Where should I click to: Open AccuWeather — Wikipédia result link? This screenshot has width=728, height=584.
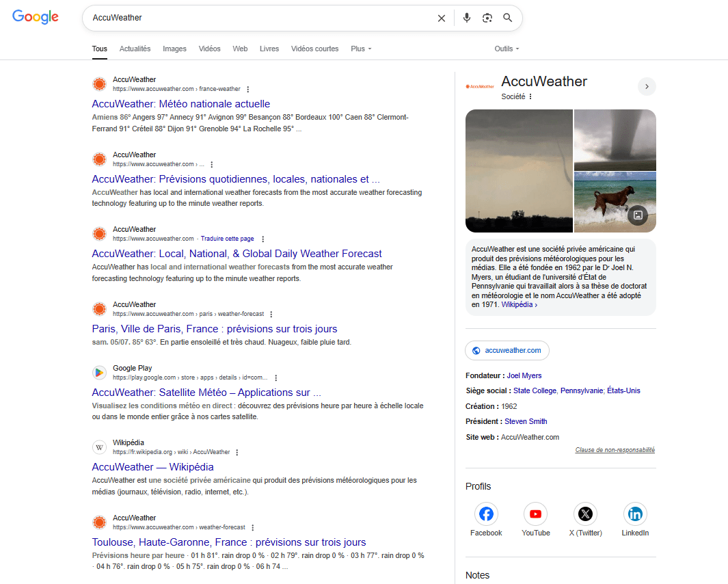(x=152, y=467)
